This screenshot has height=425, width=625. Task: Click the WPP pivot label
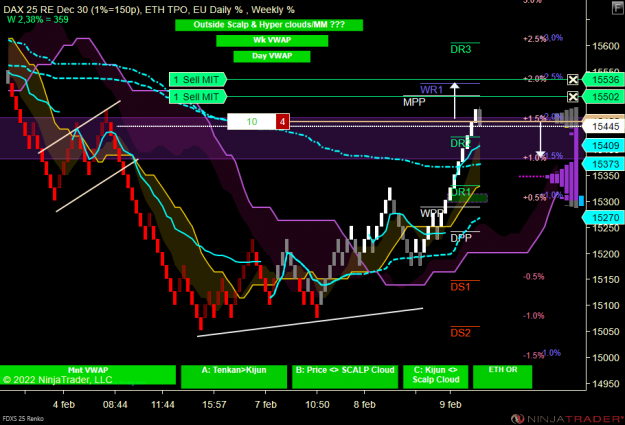[x=431, y=213]
